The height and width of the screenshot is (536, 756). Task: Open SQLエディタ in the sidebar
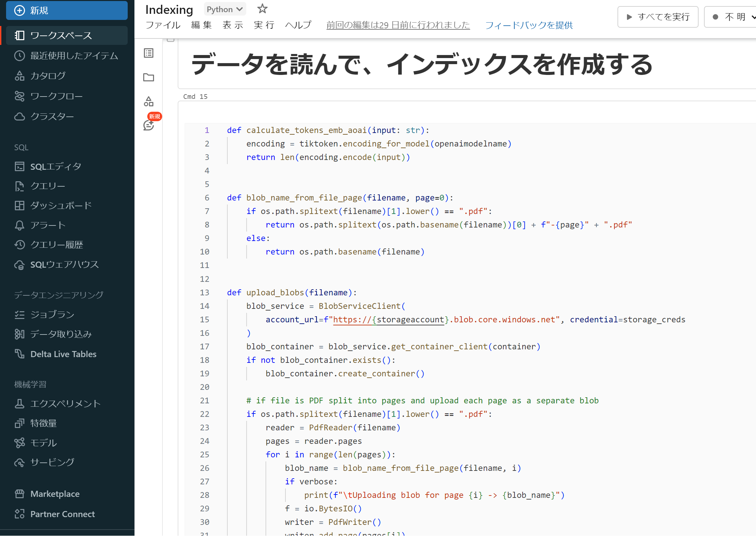pos(56,166)
